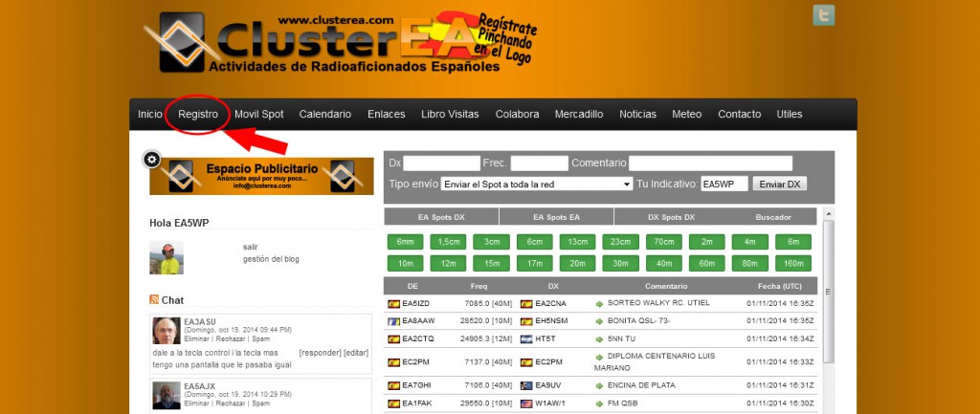Viewport: 980px width, 414px height.
Task: Click the US flag beside W1AW/1
Action: [x=526, y=403]
